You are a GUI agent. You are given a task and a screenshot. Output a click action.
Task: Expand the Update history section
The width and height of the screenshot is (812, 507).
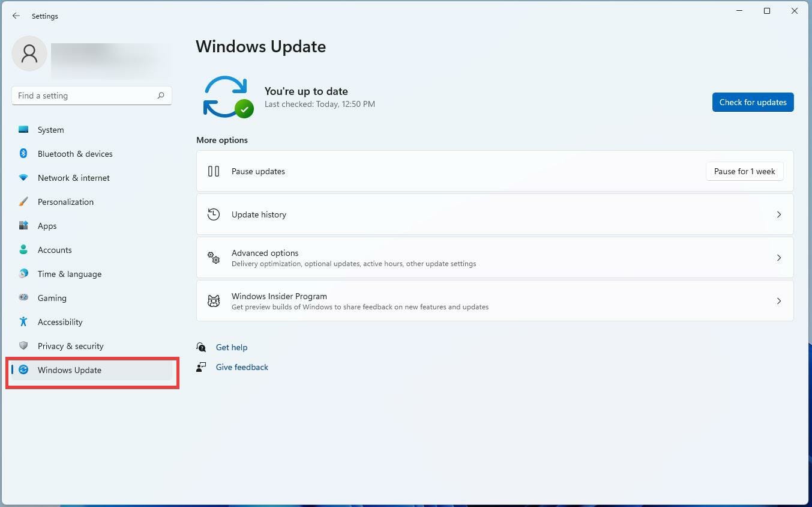click(495, 214)
